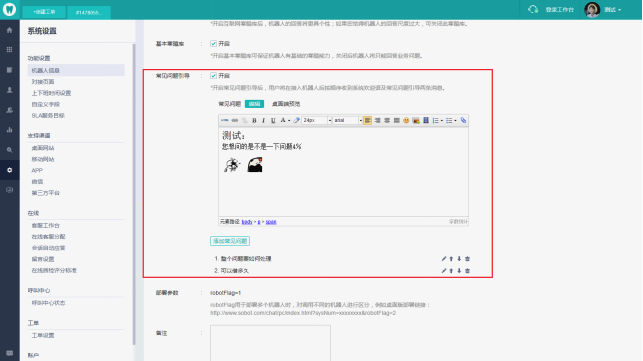Delete FAQ item 1 with trash icon

coord(467,259)
